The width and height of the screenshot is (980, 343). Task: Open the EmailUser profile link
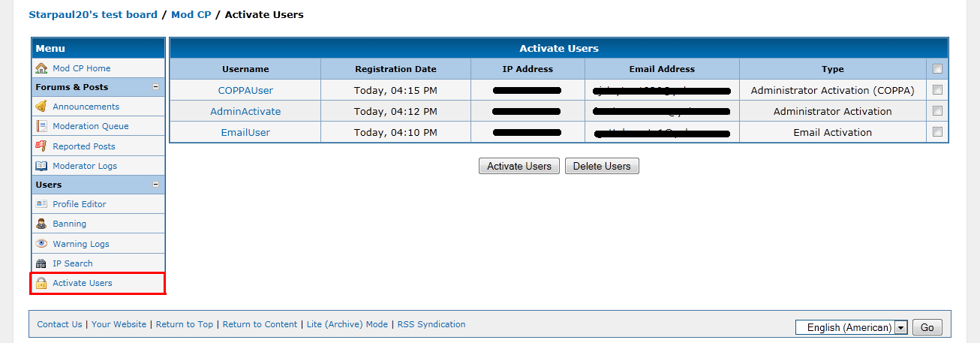click(245, 132)
